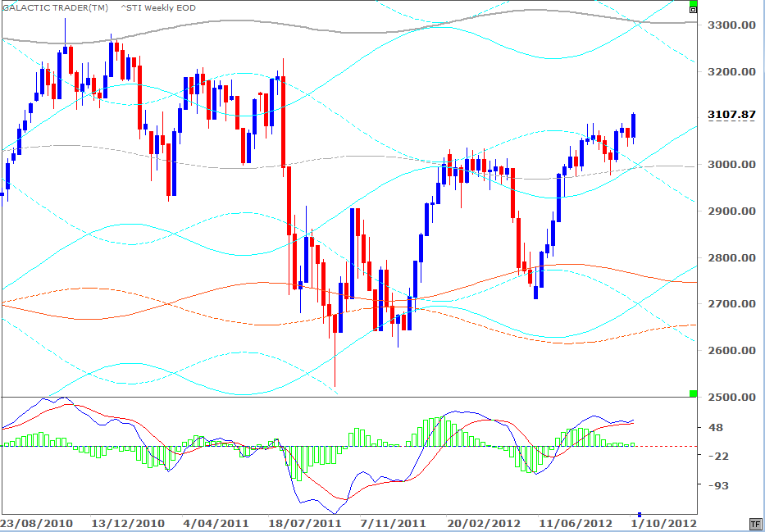This screenshot has height=532, width=765.
Task: Click the 18/07/2011 date label
Action: click(x=305, y=523)
